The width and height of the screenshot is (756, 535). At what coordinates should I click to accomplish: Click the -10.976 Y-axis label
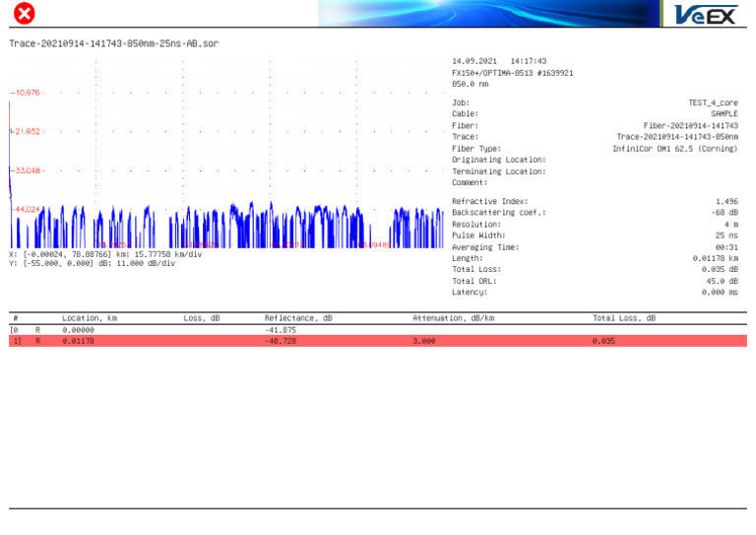coord(26,93)
